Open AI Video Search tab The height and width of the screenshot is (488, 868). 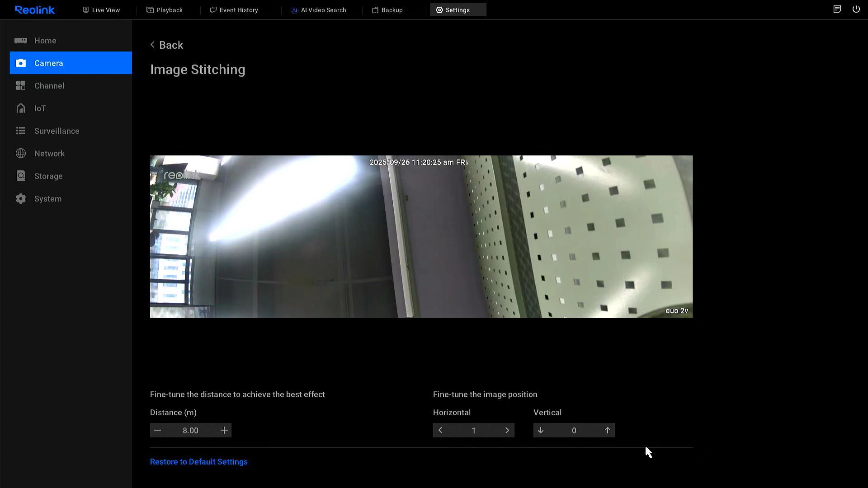pos(318,10)
